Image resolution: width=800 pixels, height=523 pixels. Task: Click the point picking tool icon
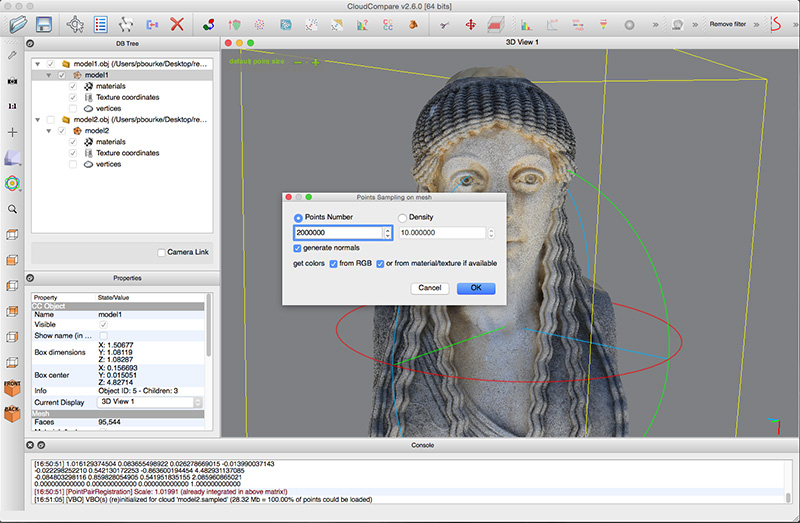pos(75,24)
